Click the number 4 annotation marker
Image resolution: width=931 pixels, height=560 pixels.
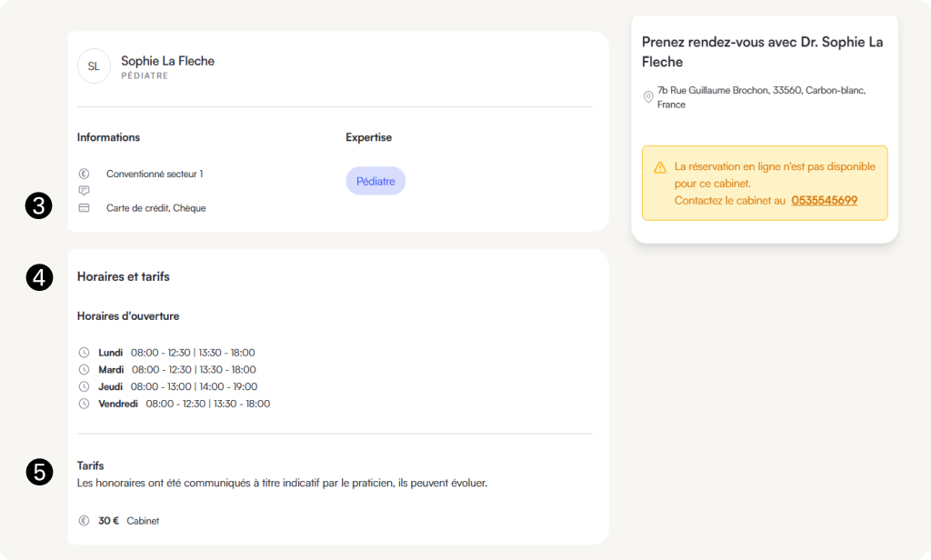[x=38, y=277]
